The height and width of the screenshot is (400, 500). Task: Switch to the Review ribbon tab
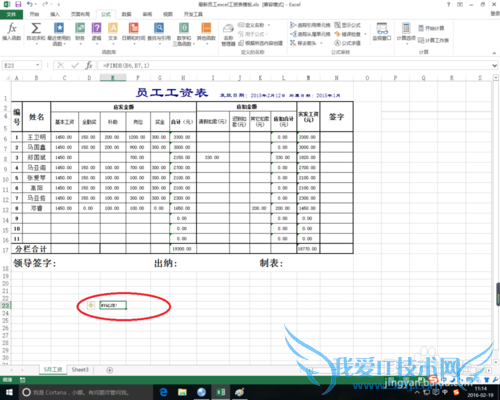147,14
